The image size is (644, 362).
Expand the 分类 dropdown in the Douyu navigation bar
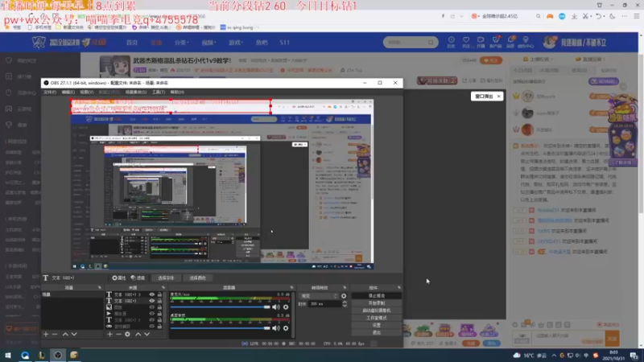(x=181, y=43)
